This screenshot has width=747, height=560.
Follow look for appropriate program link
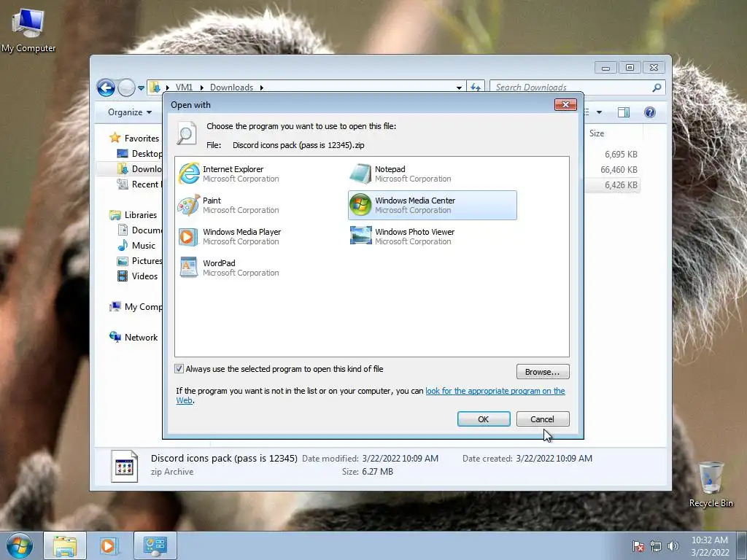[x=495, y=391]
